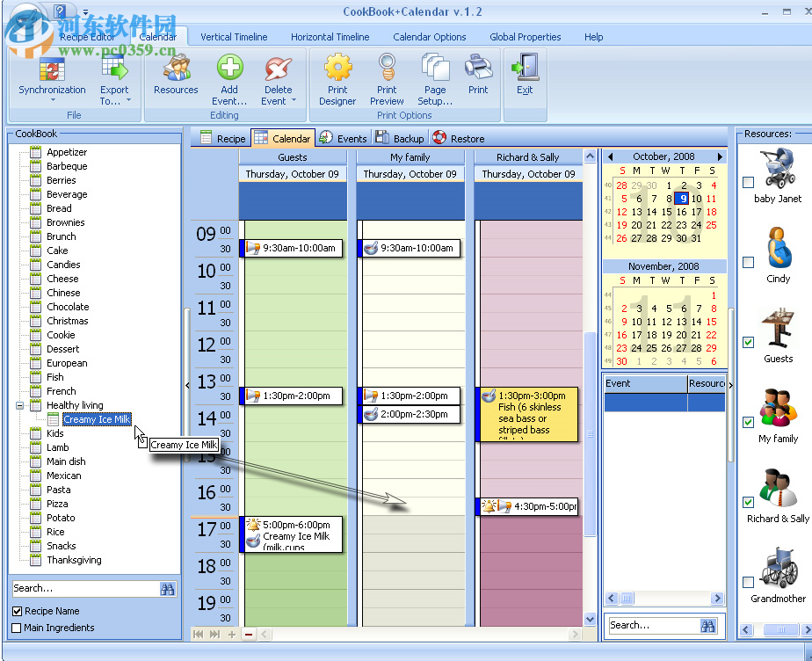Click the Export To icon
The image size is (812, 661).
click(x=114, y=68)
